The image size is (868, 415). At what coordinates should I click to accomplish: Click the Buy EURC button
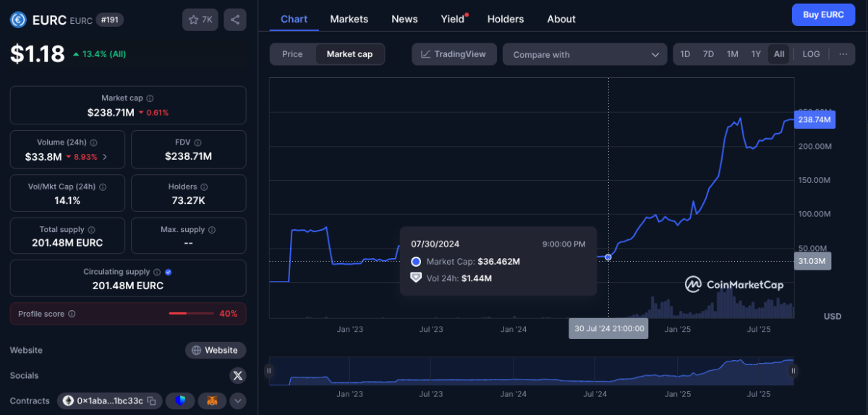click(823, 14)
